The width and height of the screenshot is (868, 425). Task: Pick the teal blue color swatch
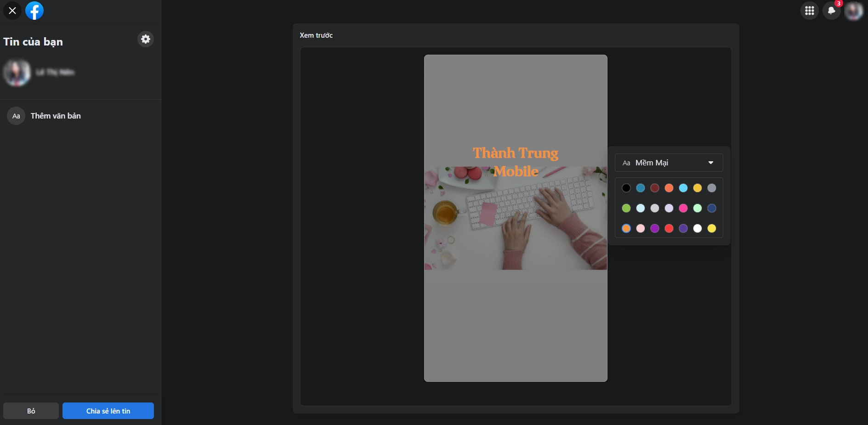[x=641, y=188]
